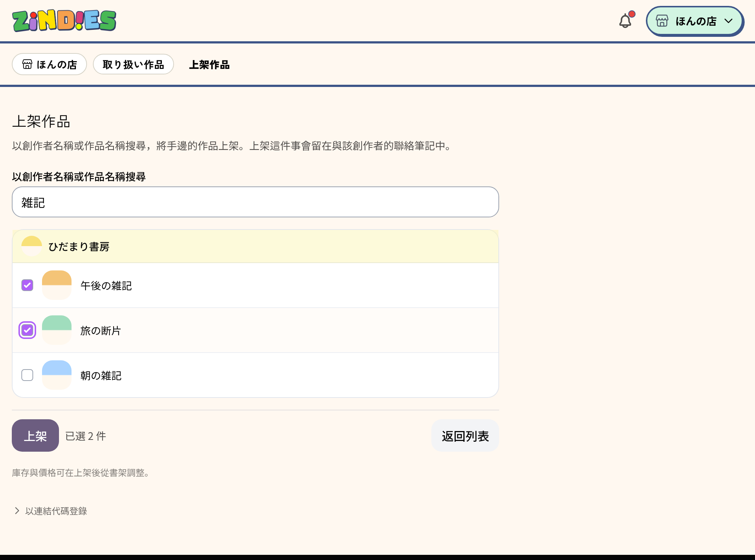
Task: Click the ひだまり書房 avatar icon
Action: 32,246
